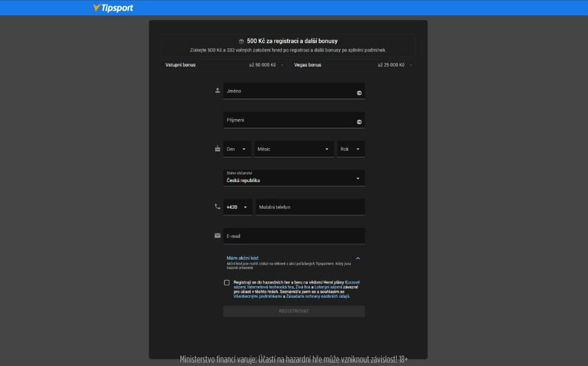
Task: Tick the gambling registration consent checkbox
Action: point(227,283)
